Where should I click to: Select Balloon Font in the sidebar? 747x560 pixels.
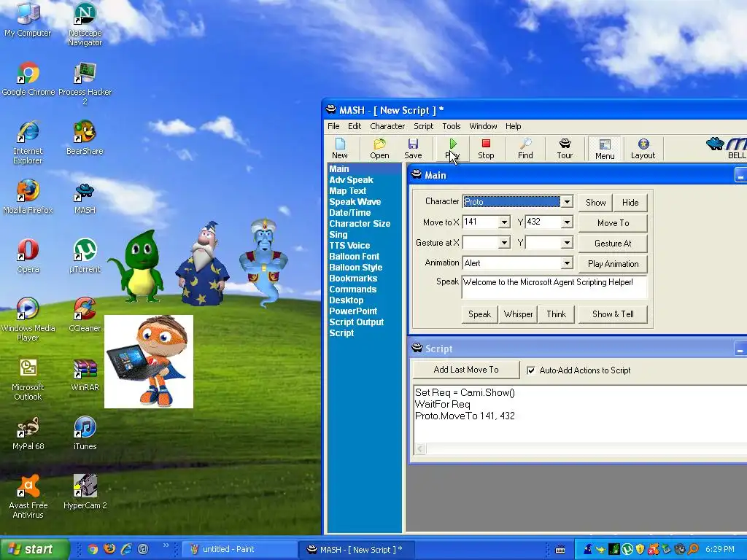click(354, 257)
